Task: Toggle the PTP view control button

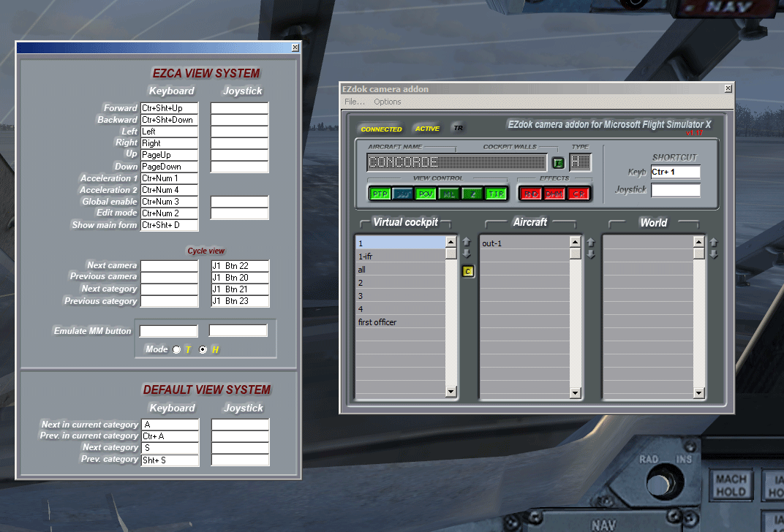Action: pyautogui.click(x=380, y=194)
